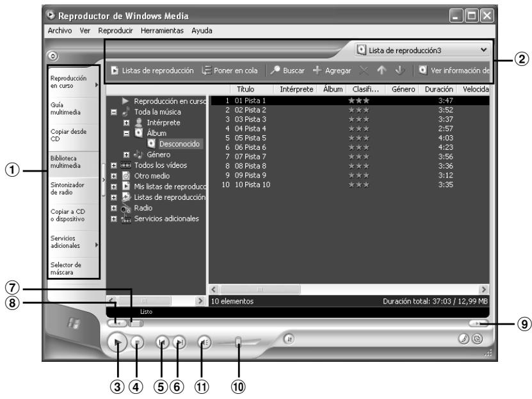Collapse the Álbum tree node

[x=126, y=133]
